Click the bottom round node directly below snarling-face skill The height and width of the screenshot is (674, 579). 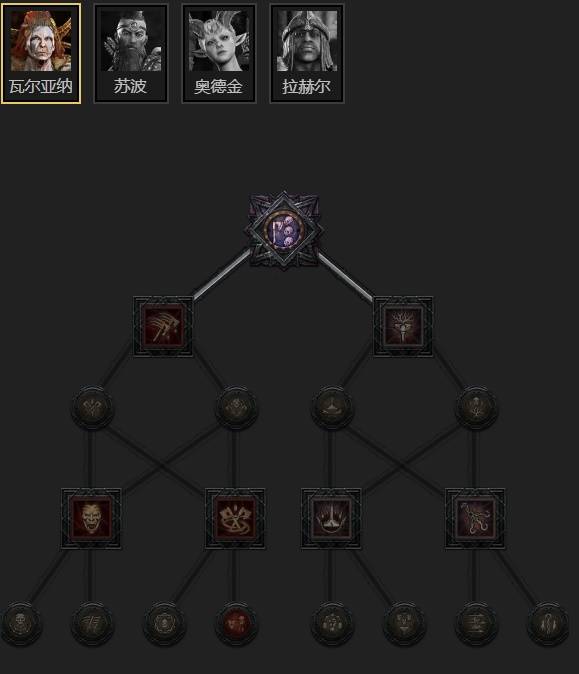(92, 623)
